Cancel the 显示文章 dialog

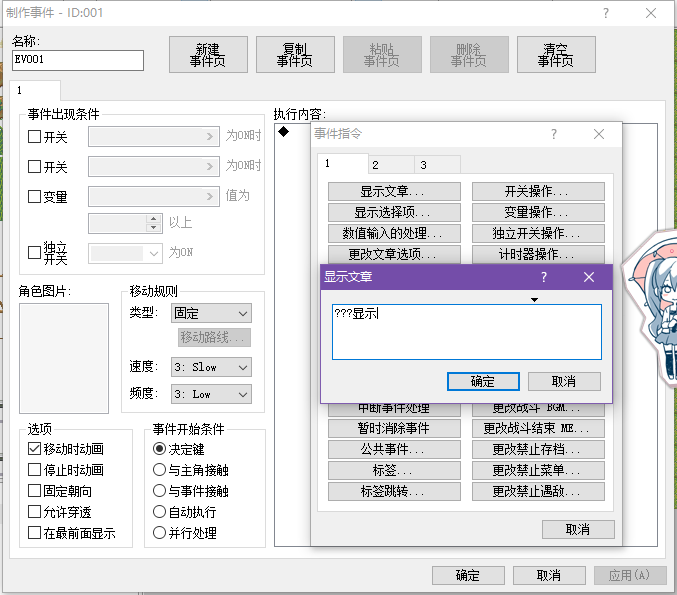(564, 381)
